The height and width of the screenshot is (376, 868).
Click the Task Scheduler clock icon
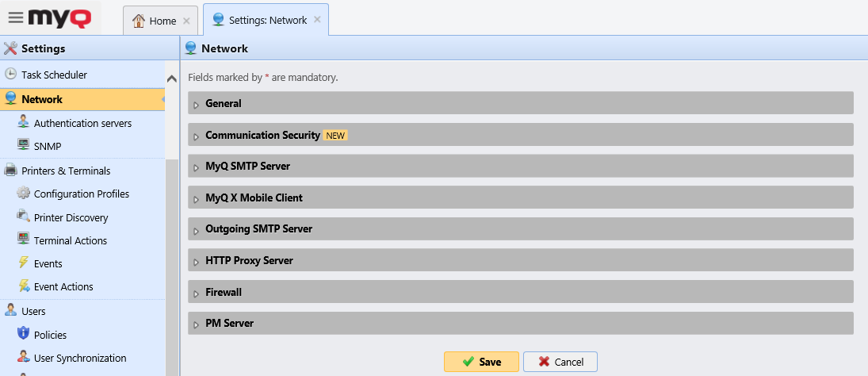point(10,75)
